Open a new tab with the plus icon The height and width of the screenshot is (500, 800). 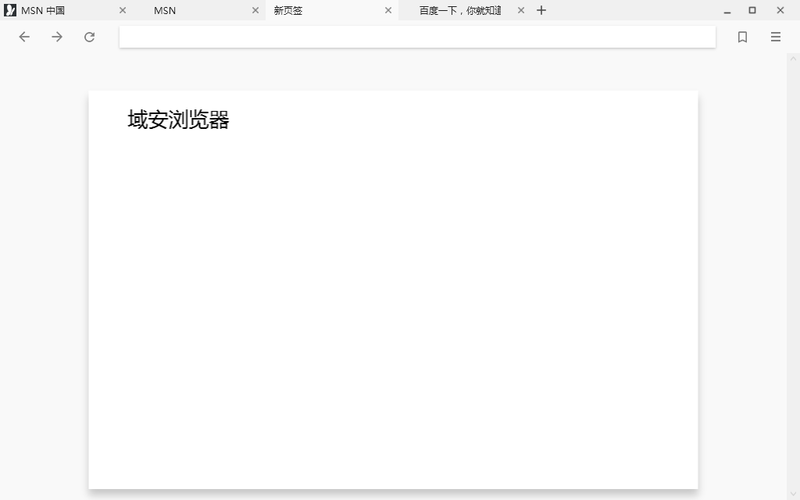pyautogui.click(x=541, y=10)
